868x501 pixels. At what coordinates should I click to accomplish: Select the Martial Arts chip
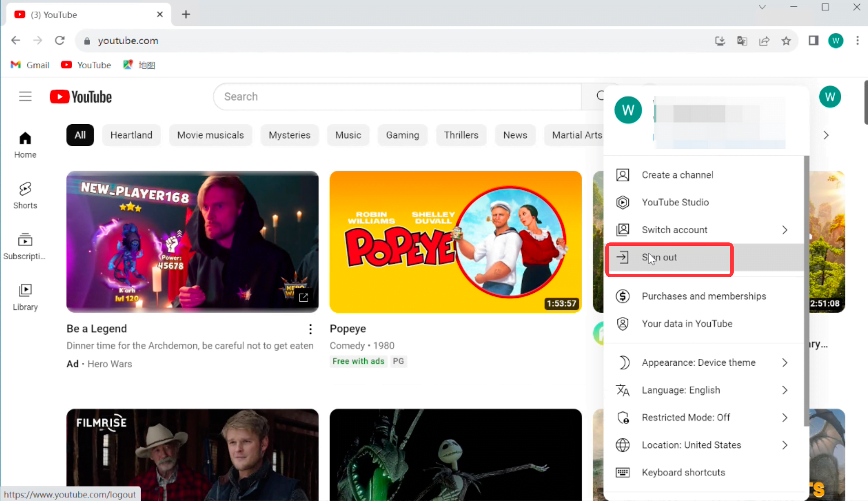click(574, 135)
